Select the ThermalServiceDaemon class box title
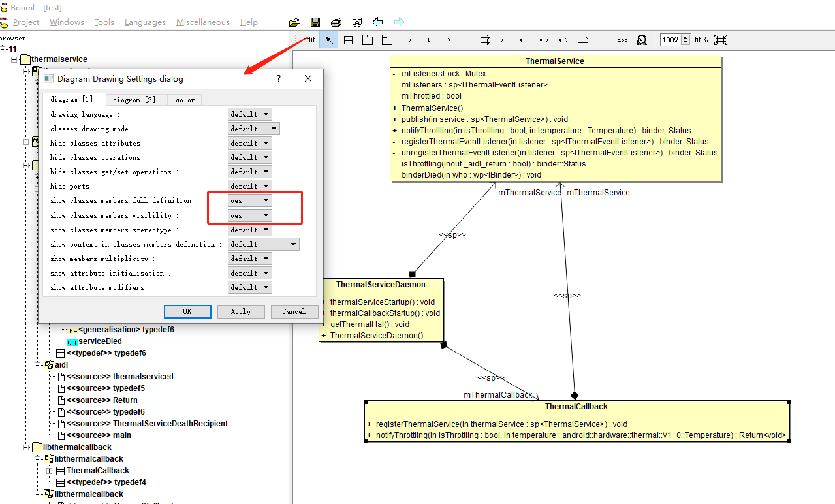The width and height of the screenshot is (835, 504). click(381, 285)
